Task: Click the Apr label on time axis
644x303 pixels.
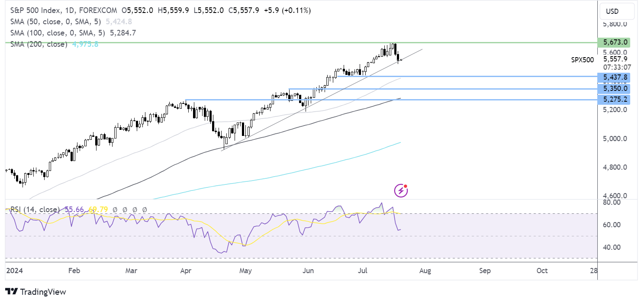Action: 186,271
